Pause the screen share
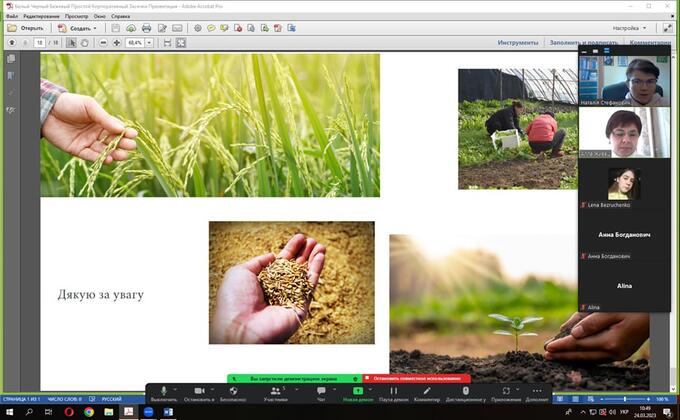The image size is (680, 420). coord(392,392)
